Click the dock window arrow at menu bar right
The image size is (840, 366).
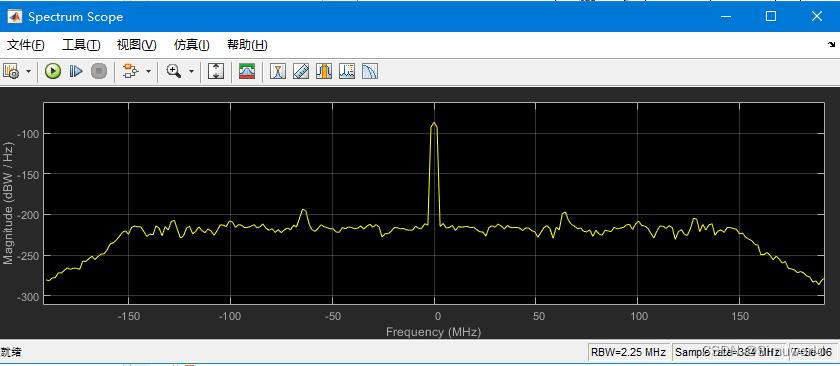coord(831,45)
